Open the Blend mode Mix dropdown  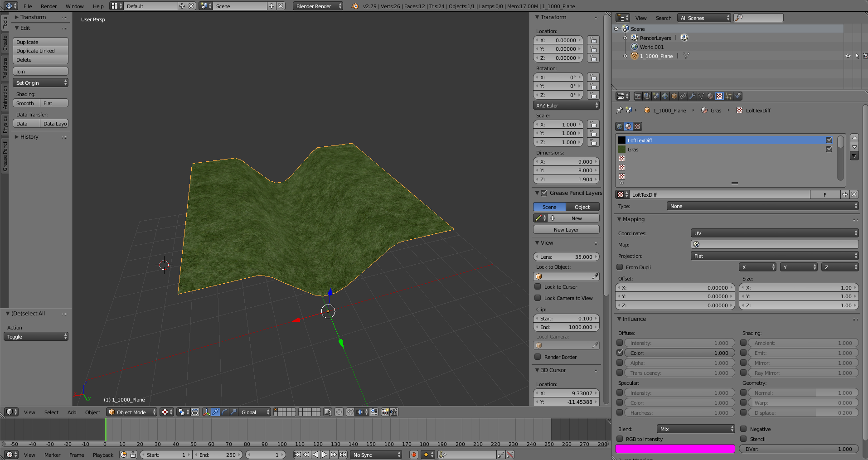click(x=695, y=429)
